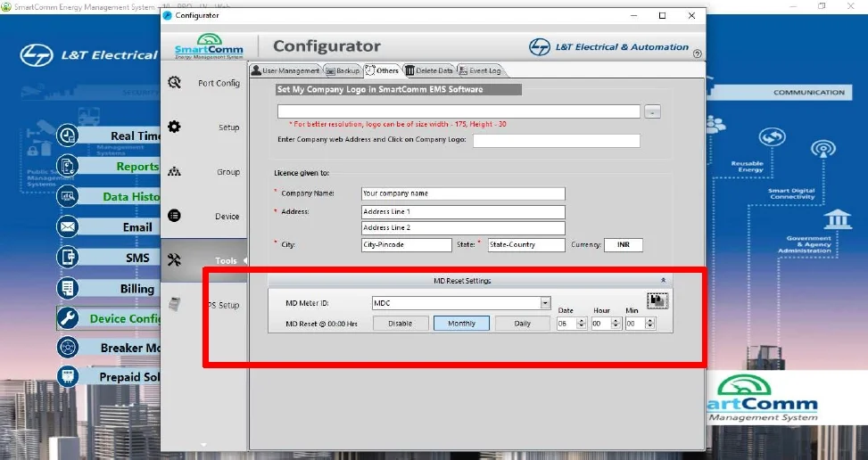Set MD Reset to Daily
The height and width of the screenshot is (460, 868).
pyautogui.click(x=522, y=324)
